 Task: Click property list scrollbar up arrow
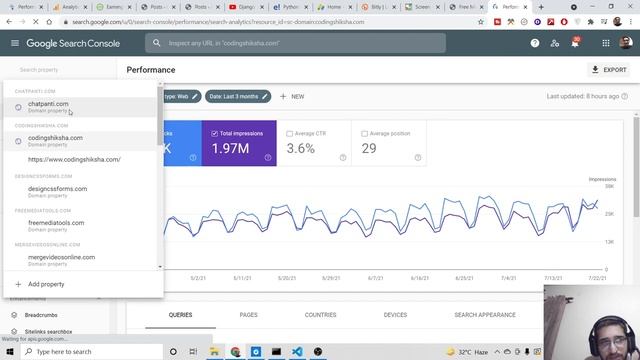pos(160,84)
